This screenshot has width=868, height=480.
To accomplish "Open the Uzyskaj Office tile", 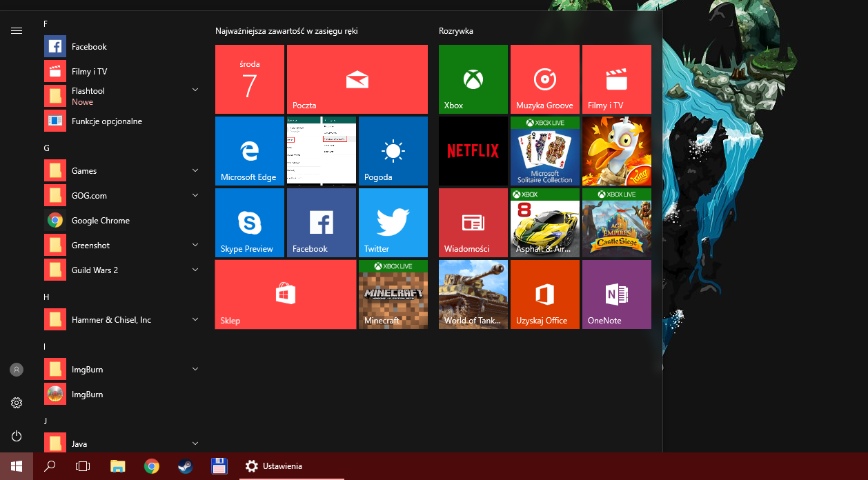I will pos(545,294).
